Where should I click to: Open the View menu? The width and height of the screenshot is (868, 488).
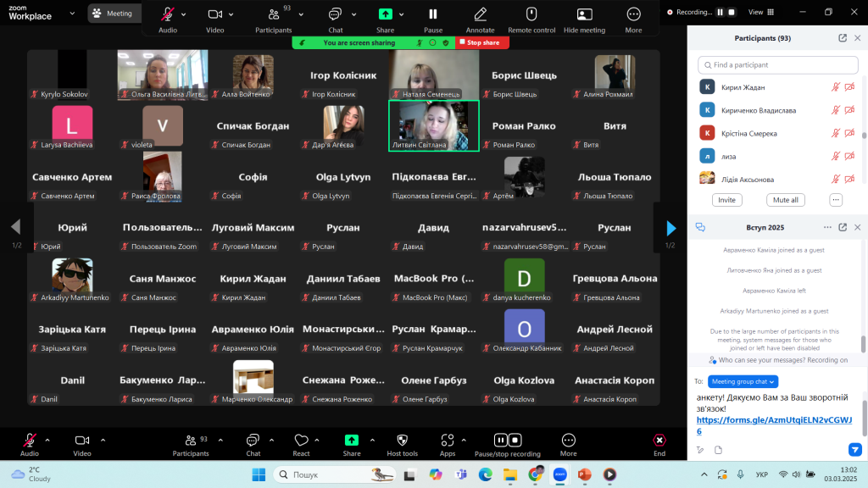point(761,12)
